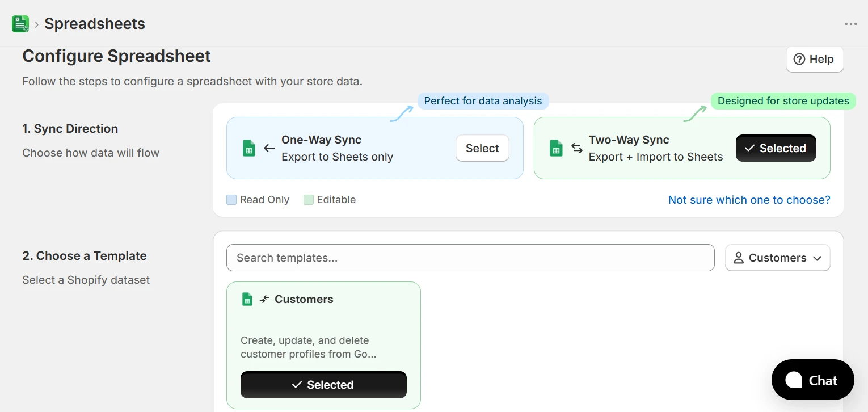Click 'Export + Import to Sheets' text
Image resolution: width=868 pixels, height=412 pixels.
pyautogui.click(x=656, y=157)
